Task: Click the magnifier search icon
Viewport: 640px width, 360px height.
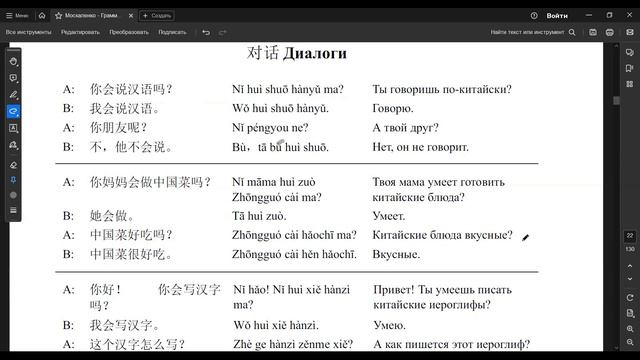Action: [x=572, y=32]
